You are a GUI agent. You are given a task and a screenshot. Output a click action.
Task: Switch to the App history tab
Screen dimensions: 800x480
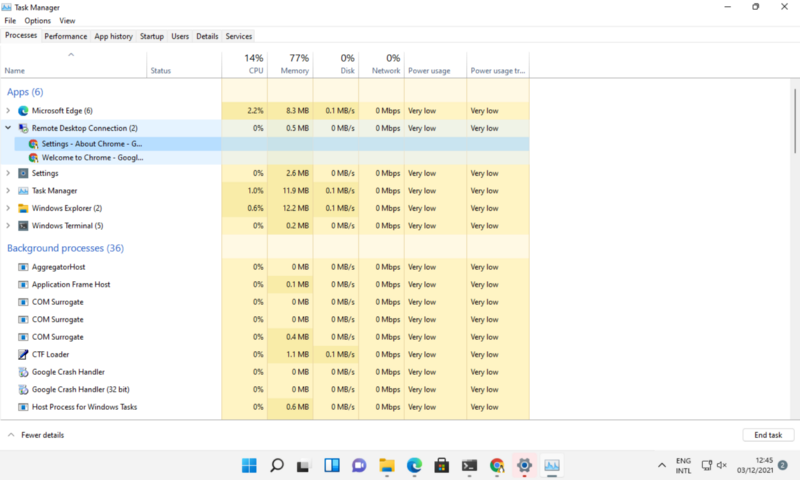[113, 36]
